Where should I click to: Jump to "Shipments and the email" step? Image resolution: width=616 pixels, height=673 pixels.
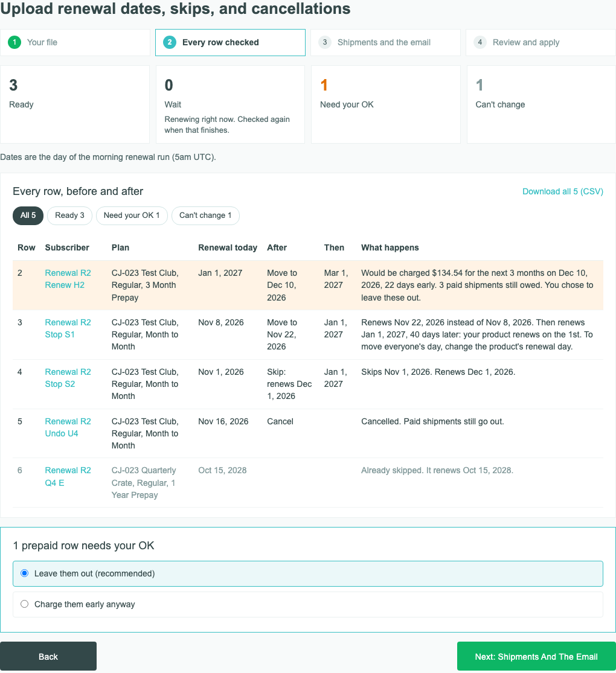pos(385,42)
